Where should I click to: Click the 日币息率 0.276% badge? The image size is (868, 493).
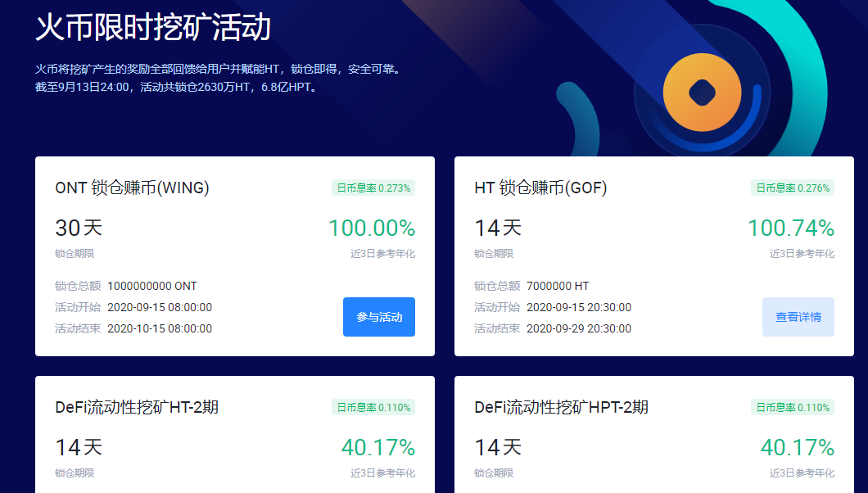[x=793, y=188]
